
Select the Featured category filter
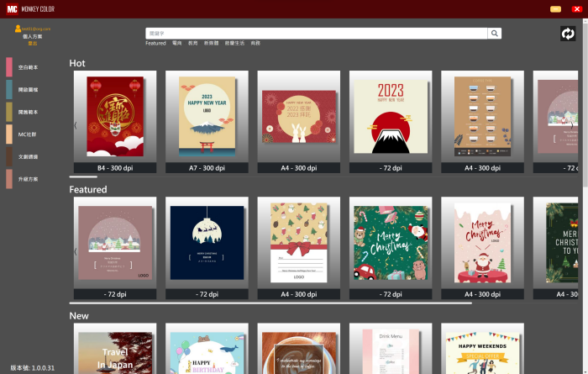click(155, 43)
